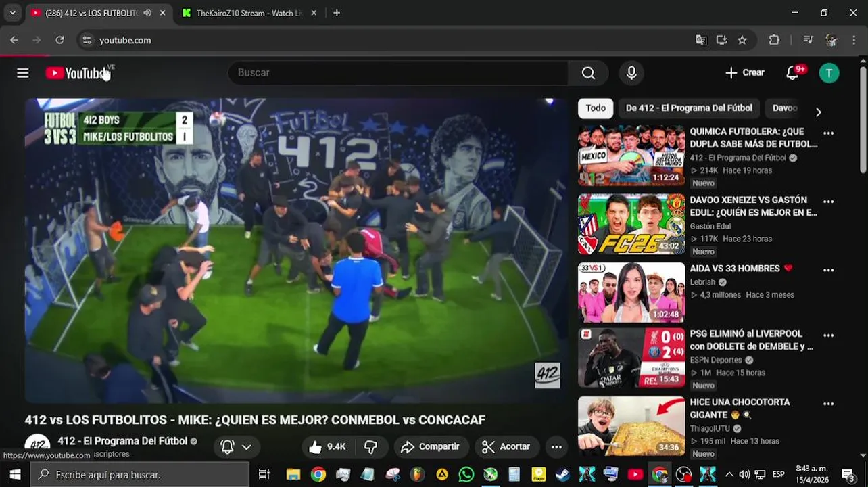Select De 412 - El Programa Del Fútbol chip
This screenshot has width=868, height=487.
coord(689,108)
